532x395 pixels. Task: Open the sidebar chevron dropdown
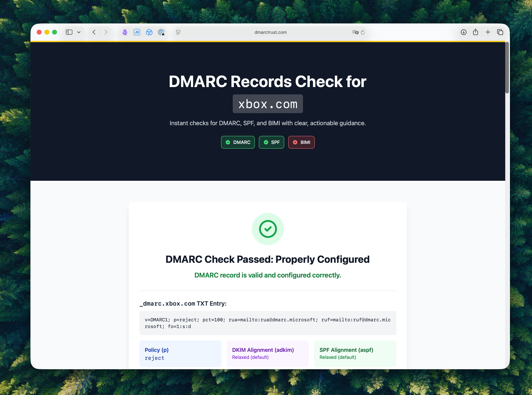point(79,32)
